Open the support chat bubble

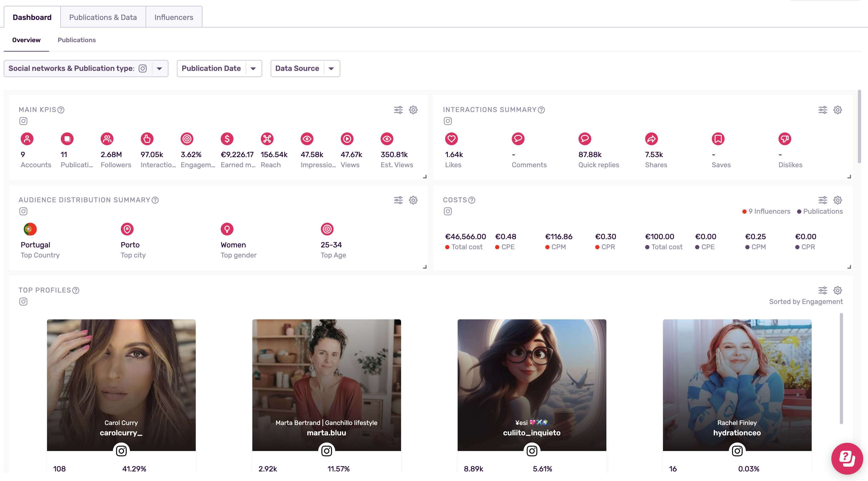846,458
